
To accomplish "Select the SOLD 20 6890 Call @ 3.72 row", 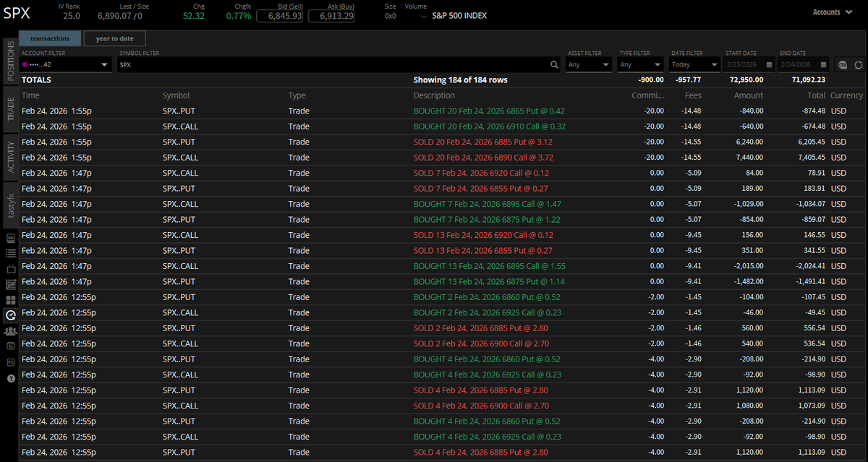I will coord(443,158).
